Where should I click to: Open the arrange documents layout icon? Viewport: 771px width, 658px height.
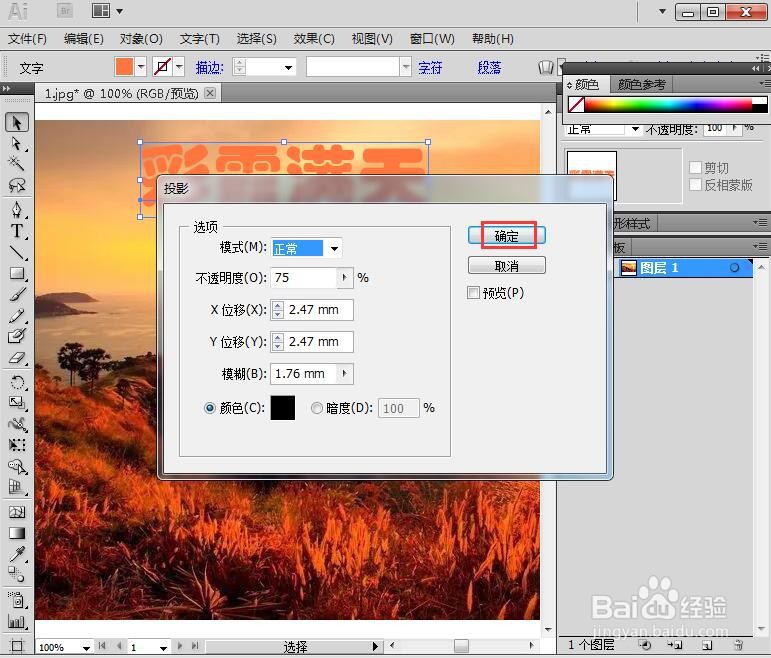[101, 10]
